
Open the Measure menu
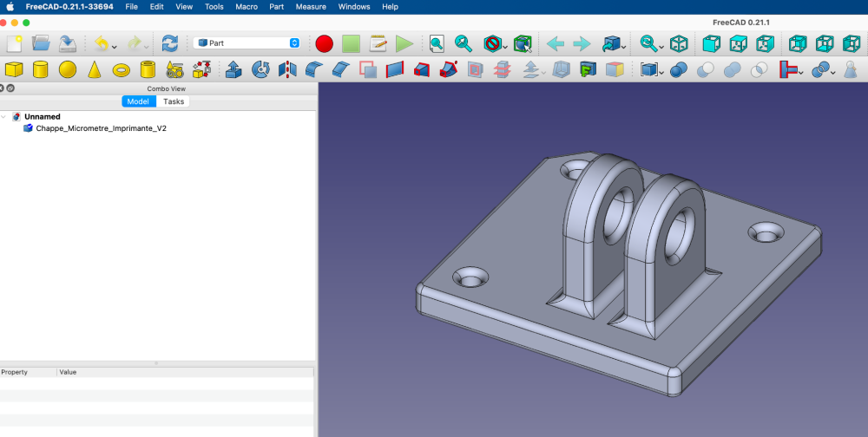point(310,6)
